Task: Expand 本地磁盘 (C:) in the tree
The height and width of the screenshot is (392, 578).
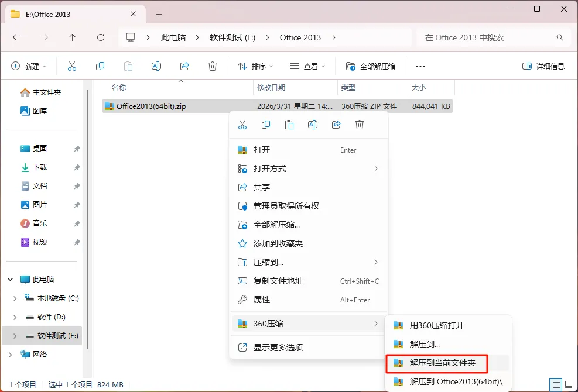Action: tap(15, 298)
